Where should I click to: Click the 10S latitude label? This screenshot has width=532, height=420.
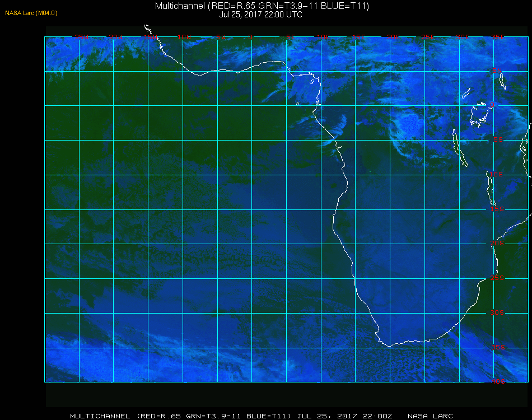point(496,174)
